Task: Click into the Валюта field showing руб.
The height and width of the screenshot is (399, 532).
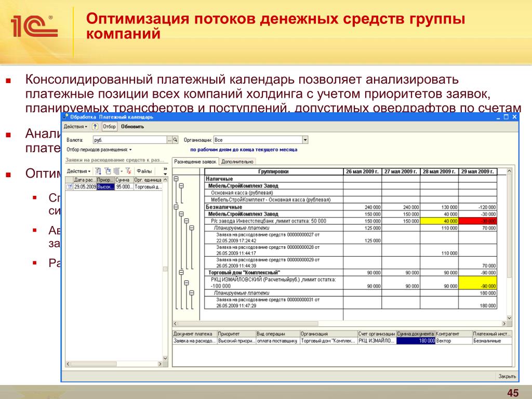Action: [x=130, y=140]
